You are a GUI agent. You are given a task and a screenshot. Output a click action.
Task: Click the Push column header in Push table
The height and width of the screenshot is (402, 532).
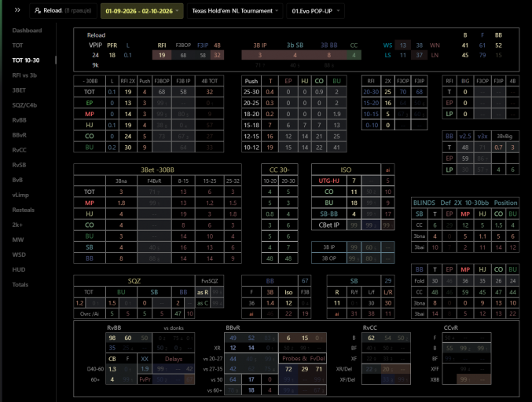[251, 81]
